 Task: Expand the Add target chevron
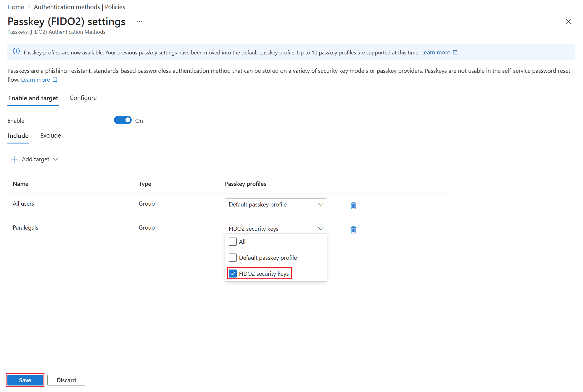(x=55, y=159)
